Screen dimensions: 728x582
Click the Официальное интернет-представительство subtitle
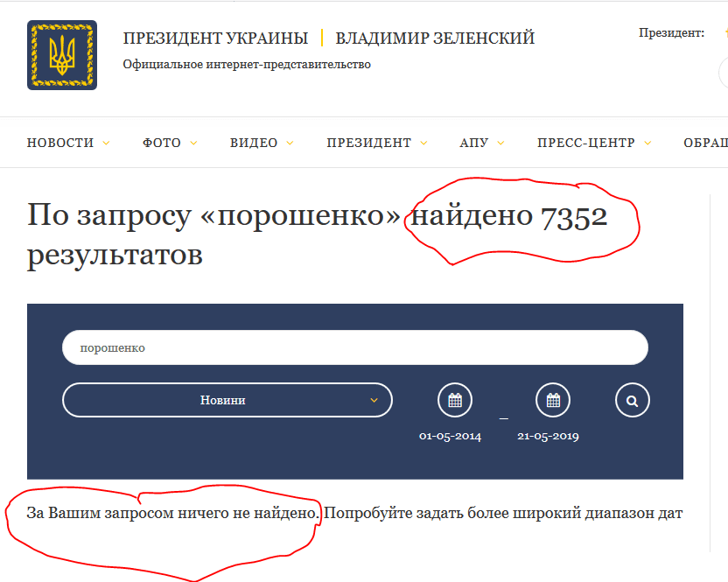click(x=247, y=65)
